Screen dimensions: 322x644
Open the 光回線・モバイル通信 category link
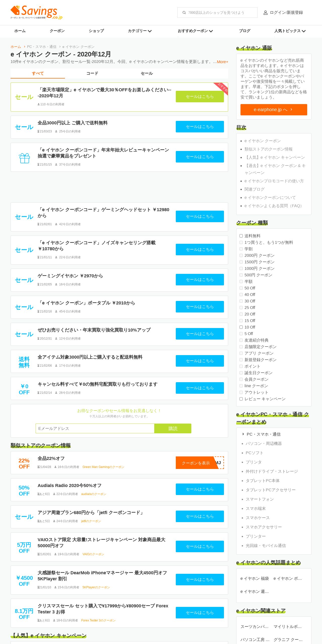point(266,545)
